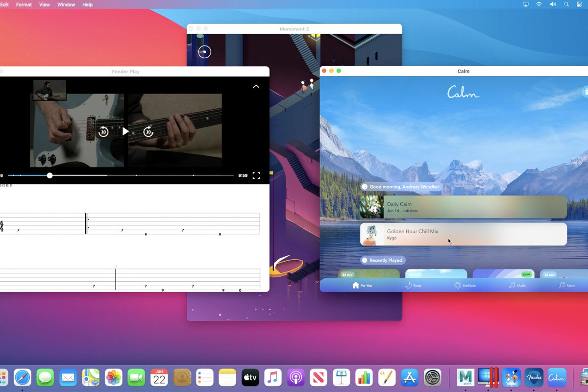588x392 pixels.
Task: Play the Fender Play lesson video
Action: point(125,131)
